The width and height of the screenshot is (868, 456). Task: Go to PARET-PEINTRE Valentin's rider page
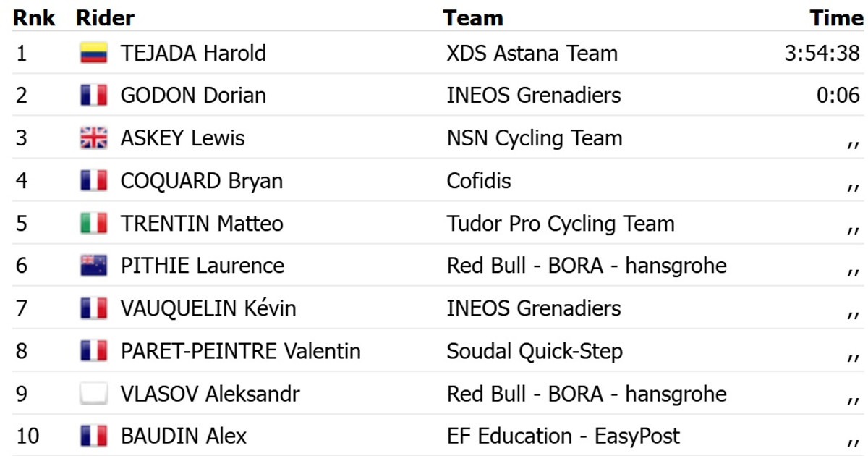click(241, 352)
